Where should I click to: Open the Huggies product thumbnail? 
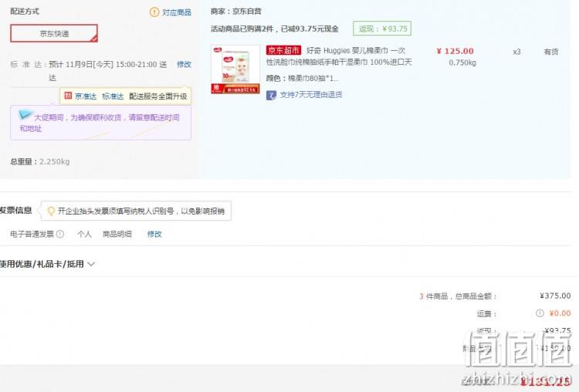tap(235, 69)
